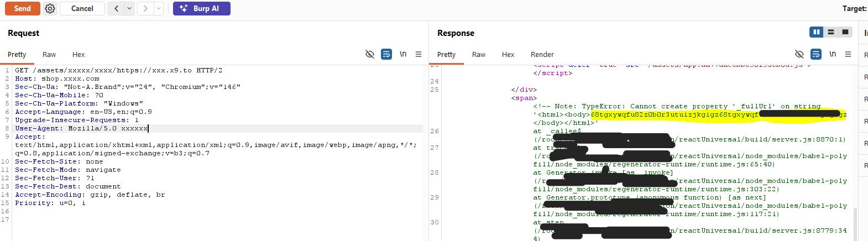Click the Accept-Encoding header line

coord(90,195)
